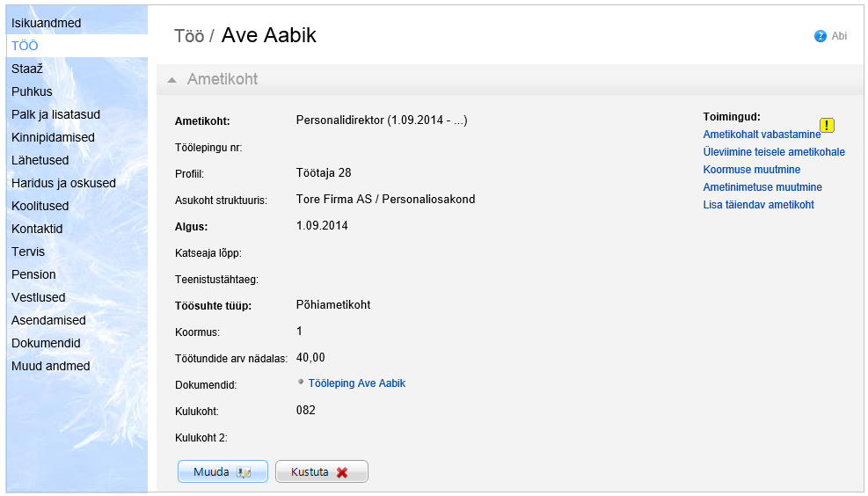This screenshot has height=496, width=868.
Task: Click Ametinimetuse muutmine link
Action: [x=762, y=187]
